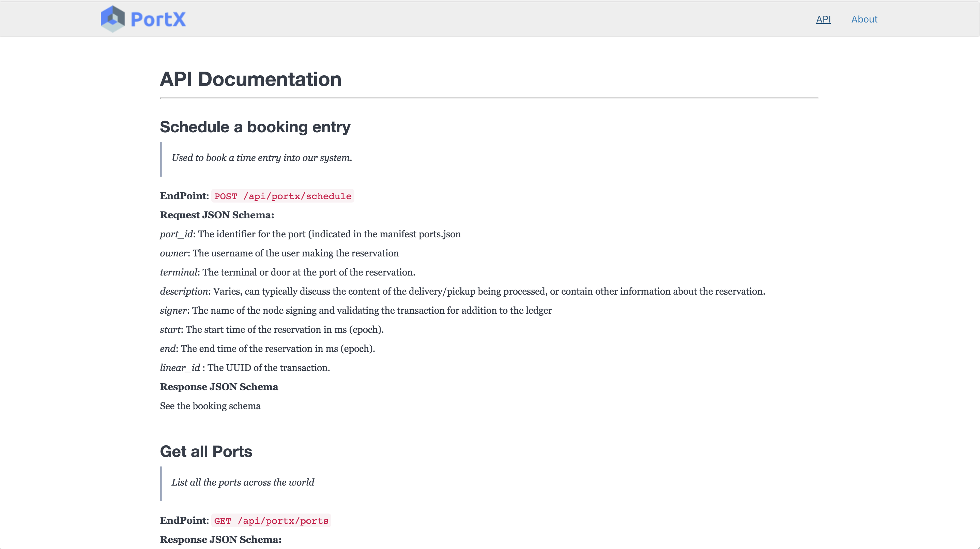Screen dimensions: 980x549
Task: Click the signer parameter name
Action: (x=173, y=310)
